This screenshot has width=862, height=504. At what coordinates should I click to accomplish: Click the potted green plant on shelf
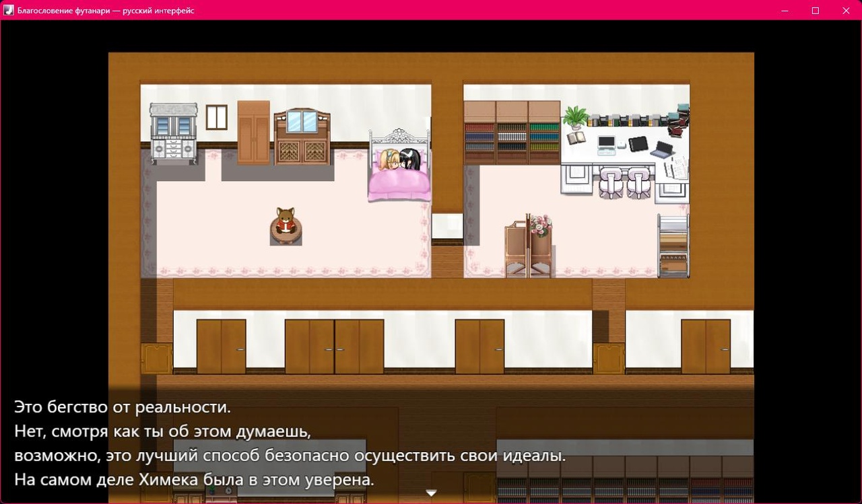click(575, 117)
